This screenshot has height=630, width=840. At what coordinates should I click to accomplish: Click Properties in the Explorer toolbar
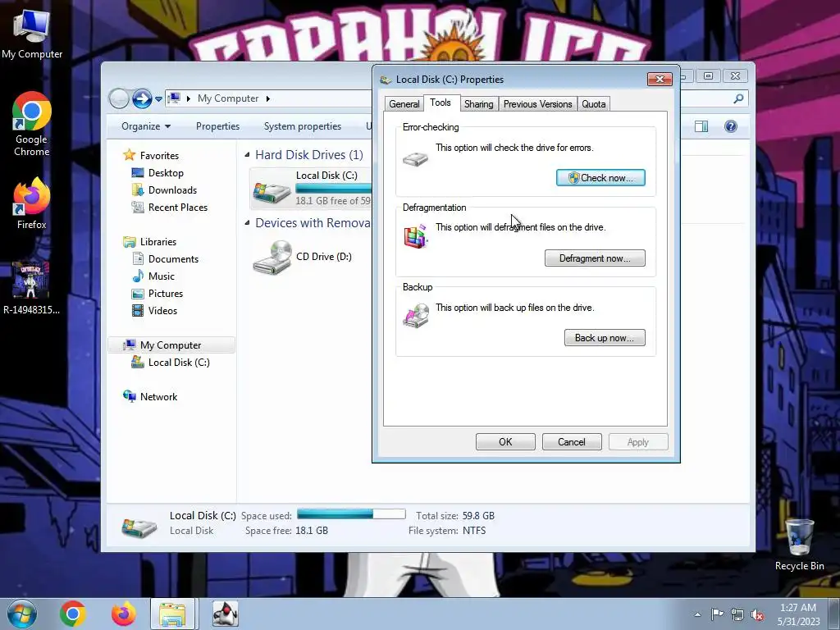click(217, 126)
